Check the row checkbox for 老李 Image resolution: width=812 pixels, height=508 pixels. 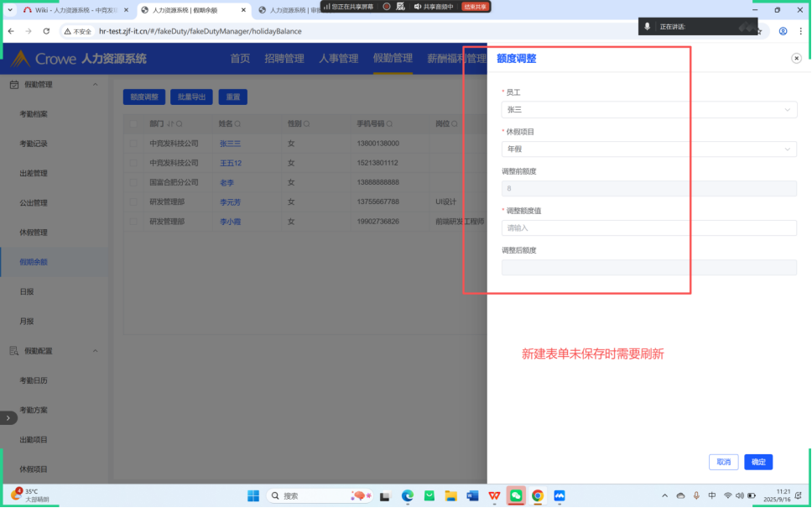pyautogui.click(x=133, y=182)
